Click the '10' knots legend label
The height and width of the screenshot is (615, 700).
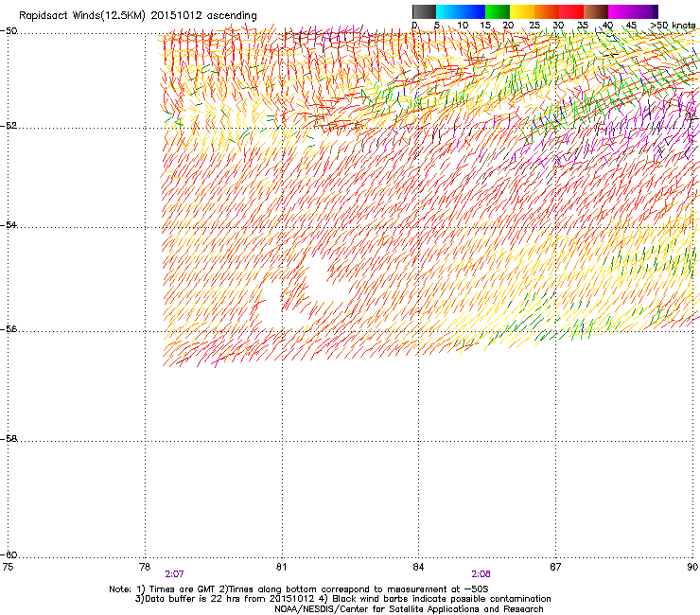[x=463, y=26]
